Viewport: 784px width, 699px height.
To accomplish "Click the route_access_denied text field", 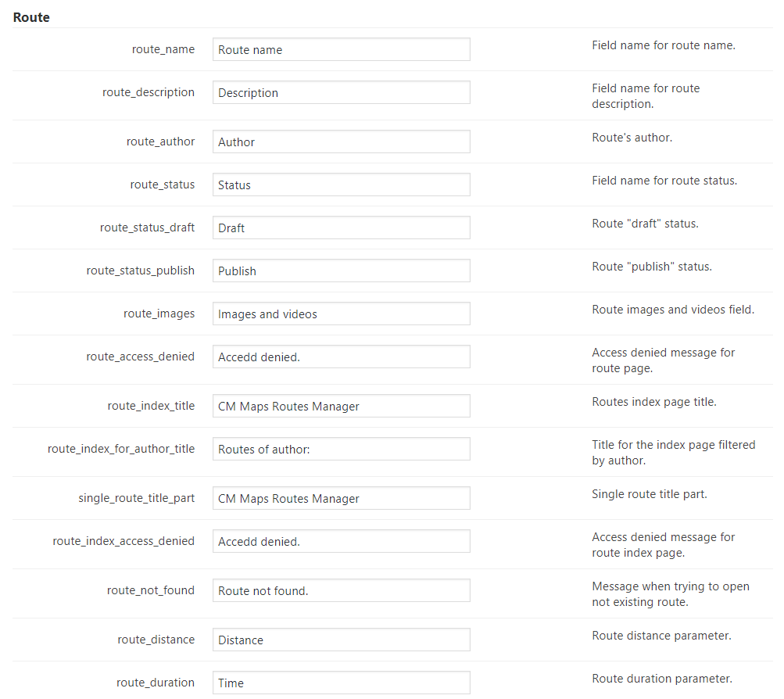I will 341,357.
